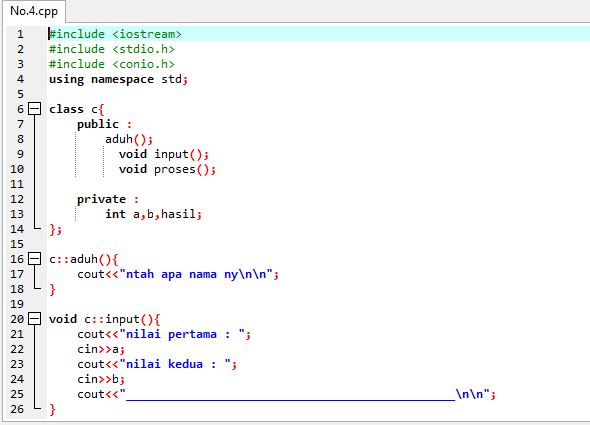
Task: Click the "nilai pertama : " string
Action: (182, 334)
